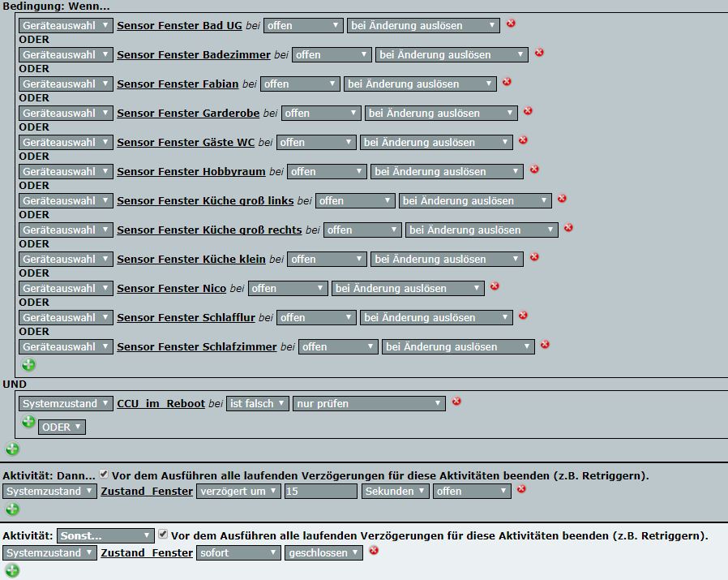Open the 'nur prüfen' dropdown
The image size is (728, 580).
coord(369,403)
